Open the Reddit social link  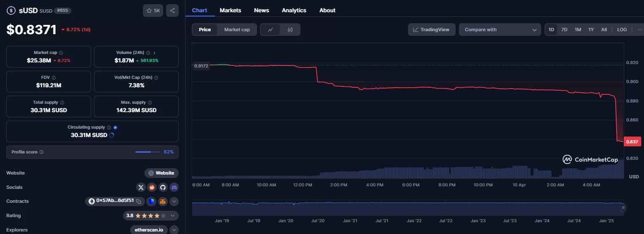click(x=152, y=187)
